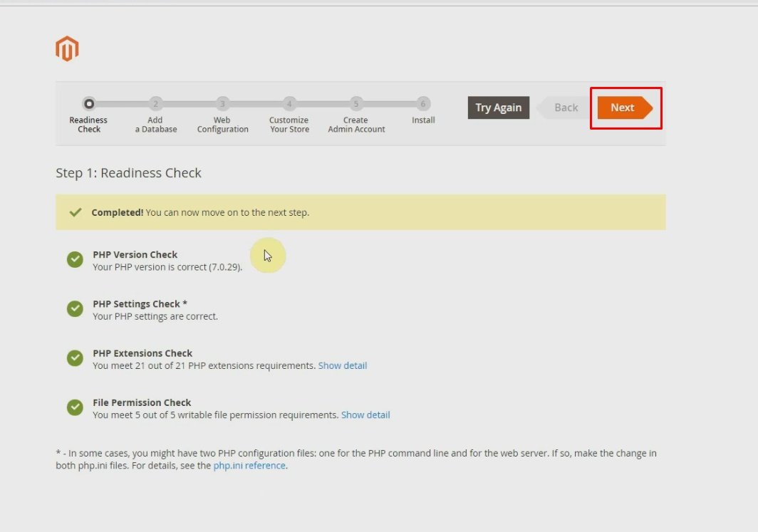Click the 'PHP Settings Check *' title
This screenshot has width=758, height=532.
[140, 304]
